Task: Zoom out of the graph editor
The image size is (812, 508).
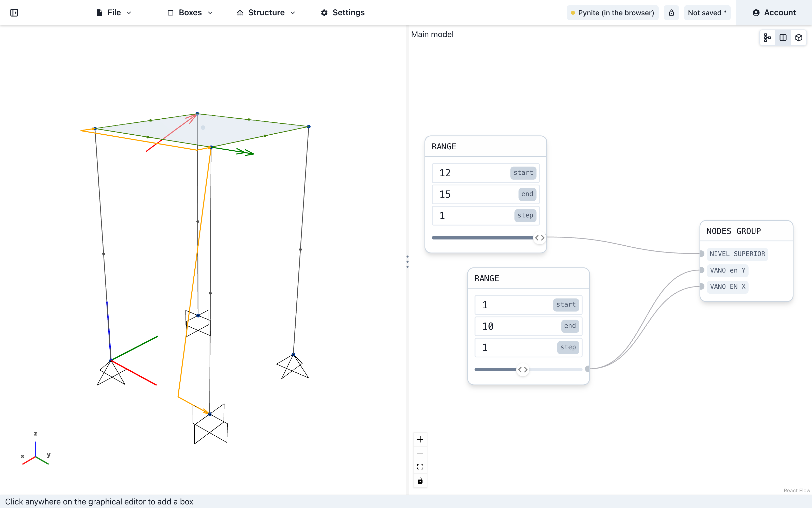Action: (x=420, y=453)
